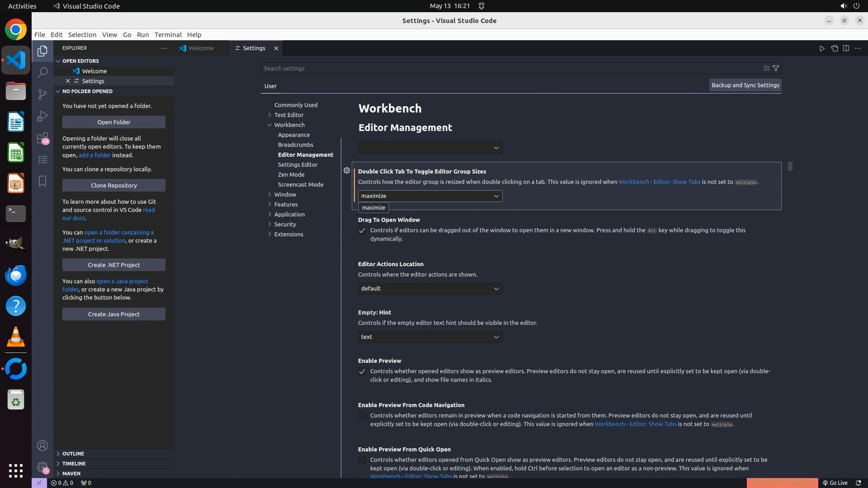868x488 pixels.
Task: Open the Terminal menu
Action: click(168, 35)
